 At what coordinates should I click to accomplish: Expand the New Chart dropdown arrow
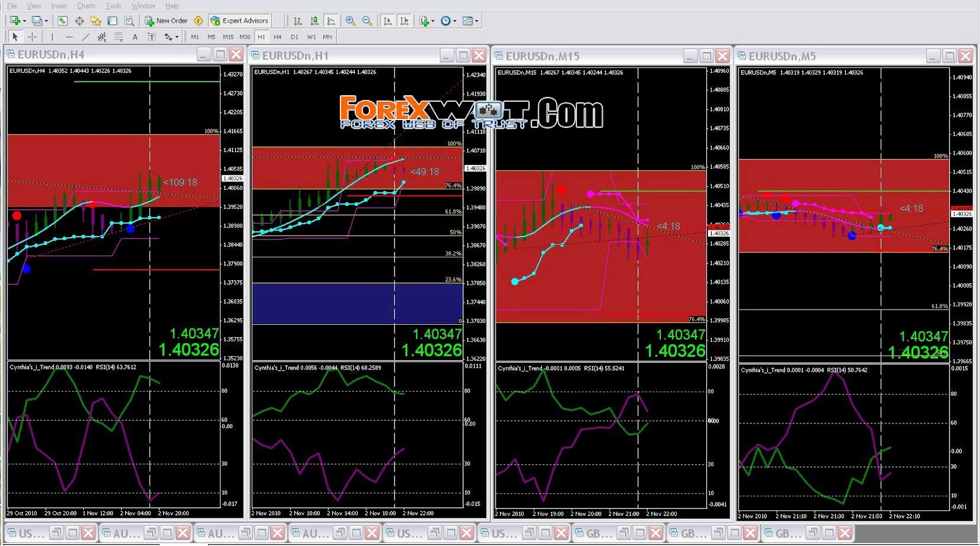[24, 21]
